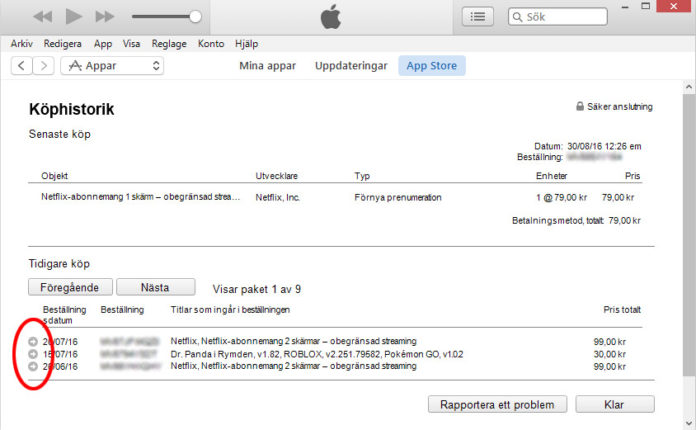
Task: Open the Reglage menu
Action: [x=169, y=43]
